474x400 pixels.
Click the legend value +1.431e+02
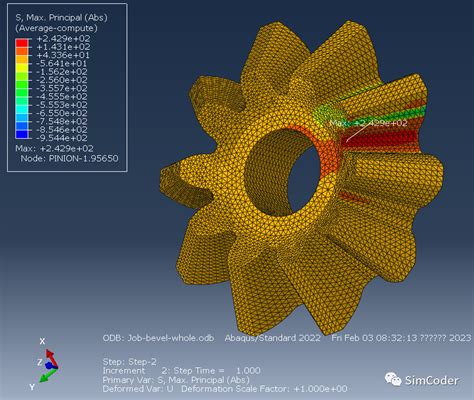[63, 47]
